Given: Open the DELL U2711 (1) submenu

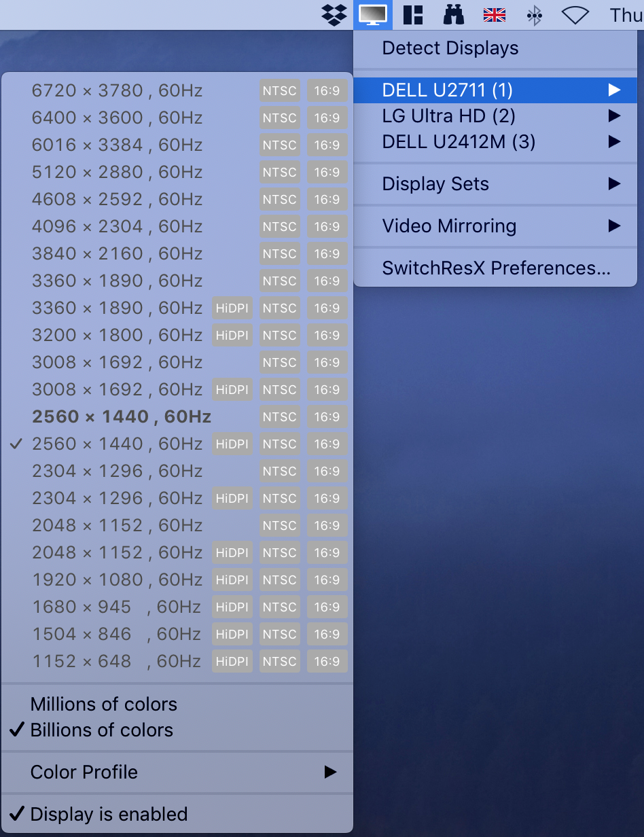Looking at the screenshot, I should click(495, 90).
